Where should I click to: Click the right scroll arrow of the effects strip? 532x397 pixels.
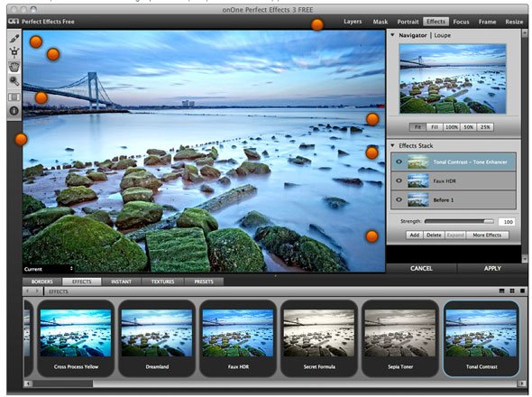(522, 383)
